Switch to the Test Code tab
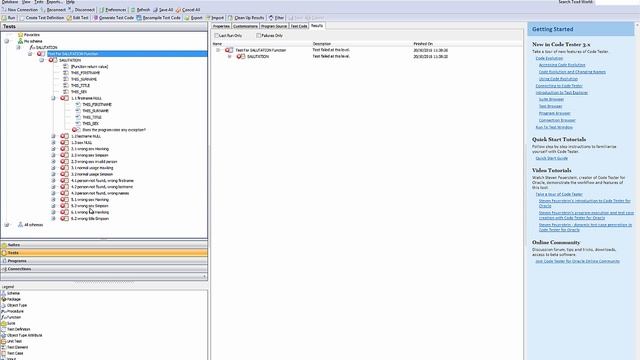This screenshot has width=640, height=360. click(299, 26)
